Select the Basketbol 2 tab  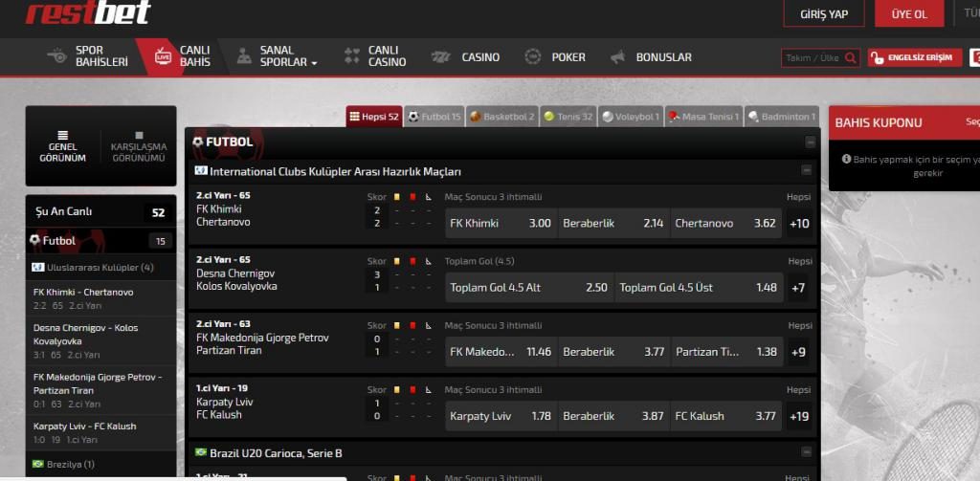tap(501, 117)
